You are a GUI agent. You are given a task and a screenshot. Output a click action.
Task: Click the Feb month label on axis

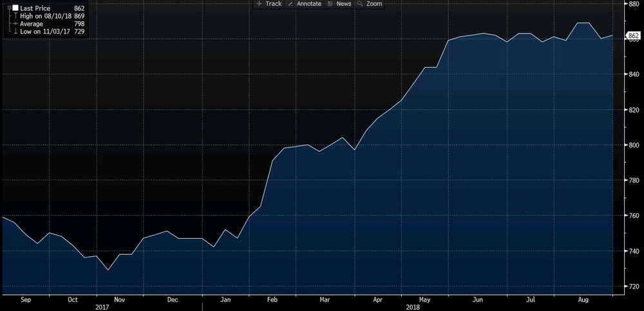tap(271, 299)
